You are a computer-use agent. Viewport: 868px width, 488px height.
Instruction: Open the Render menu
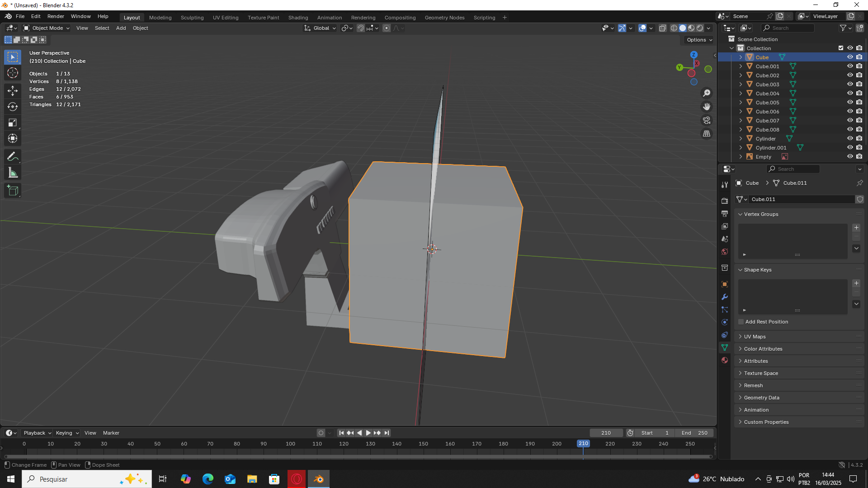pyautogui.click(x=56, y=16)
